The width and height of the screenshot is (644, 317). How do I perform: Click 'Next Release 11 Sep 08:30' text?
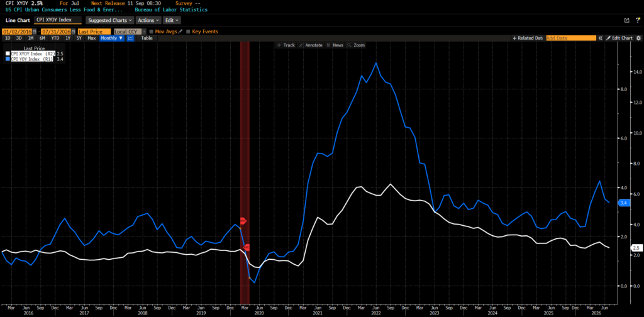point(126,3)
